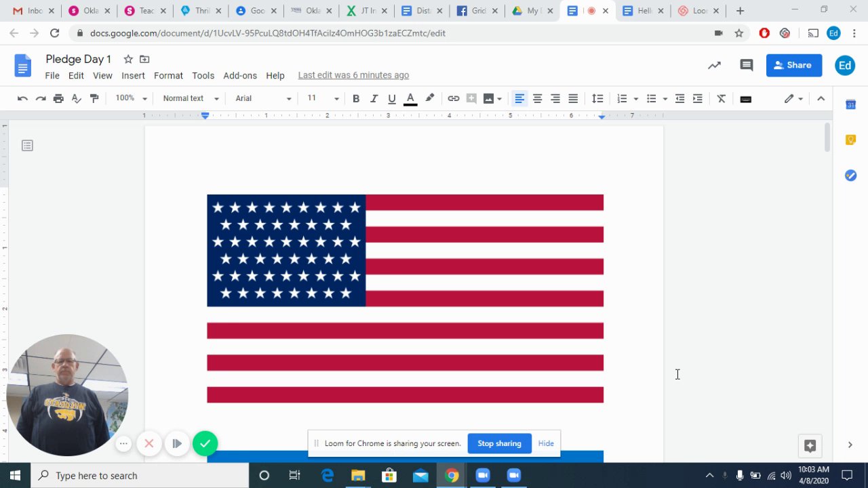Finish Loom recording with green checkmark
The height and width of the screenshot is (488, 868).
[205, 444]
